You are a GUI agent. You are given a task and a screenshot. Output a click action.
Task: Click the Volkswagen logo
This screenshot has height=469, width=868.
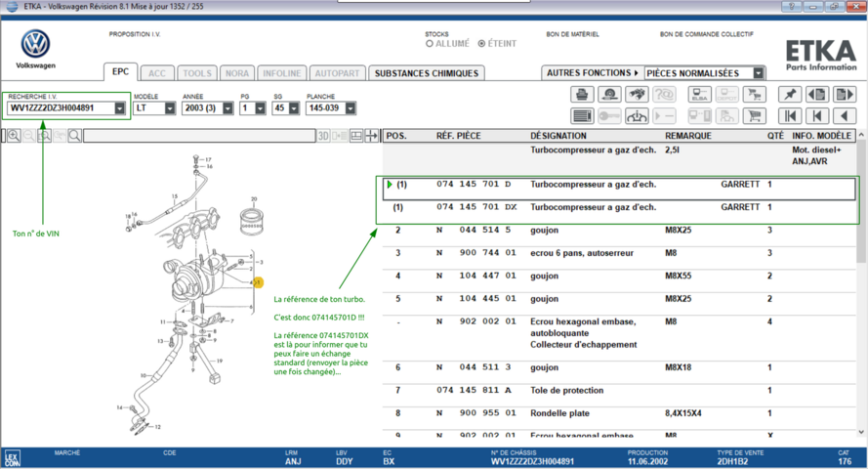tap(35, 44)
